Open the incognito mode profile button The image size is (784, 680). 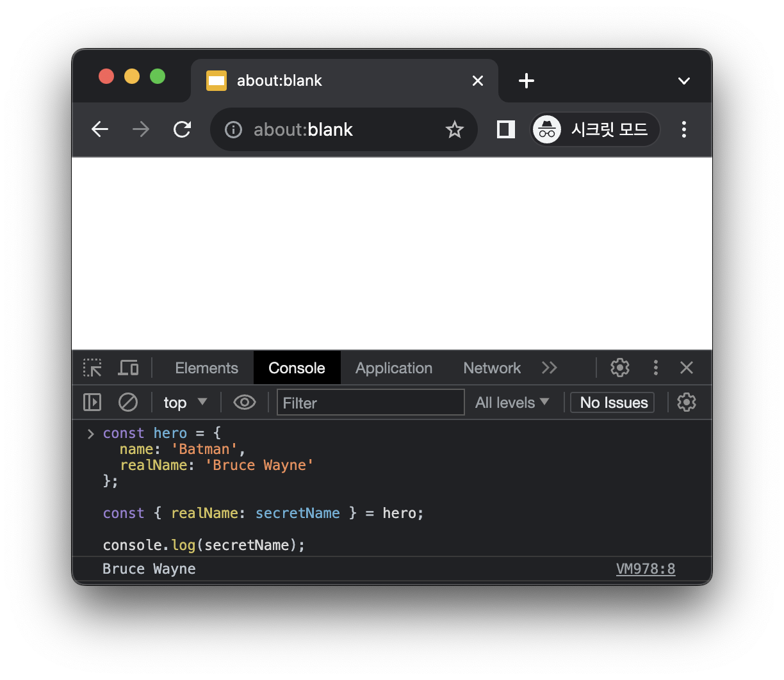[x=595, y=129]
